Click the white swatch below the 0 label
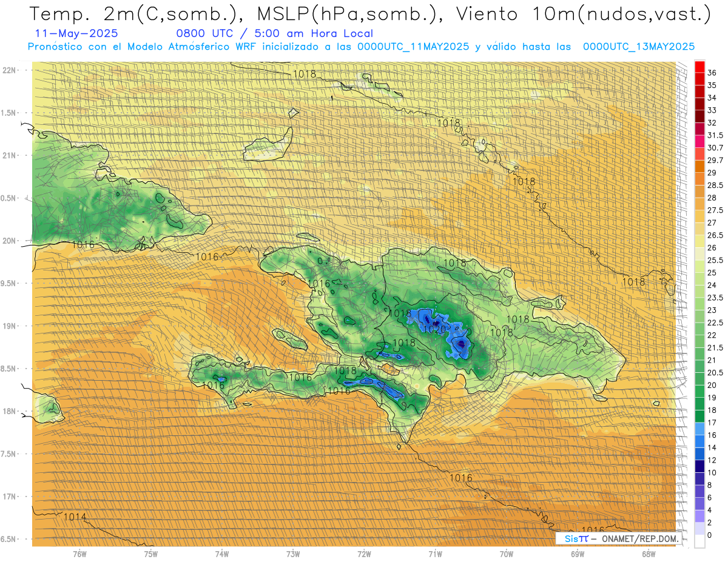728x562 pixels. pyautogui.click(x=699, y=541)
